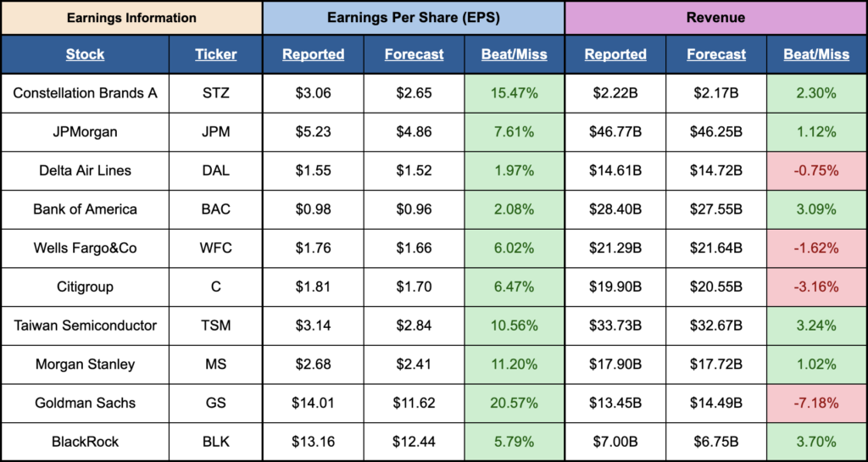868x462 pixels.
Task: Click Goldman Sachs' 20.57% EPS beat cell
Action: coord(515,404)
